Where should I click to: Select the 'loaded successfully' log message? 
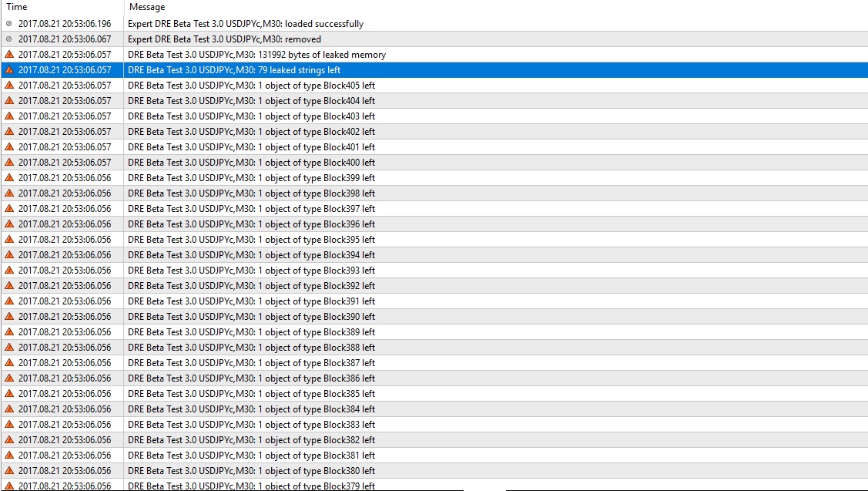[246, 24]
